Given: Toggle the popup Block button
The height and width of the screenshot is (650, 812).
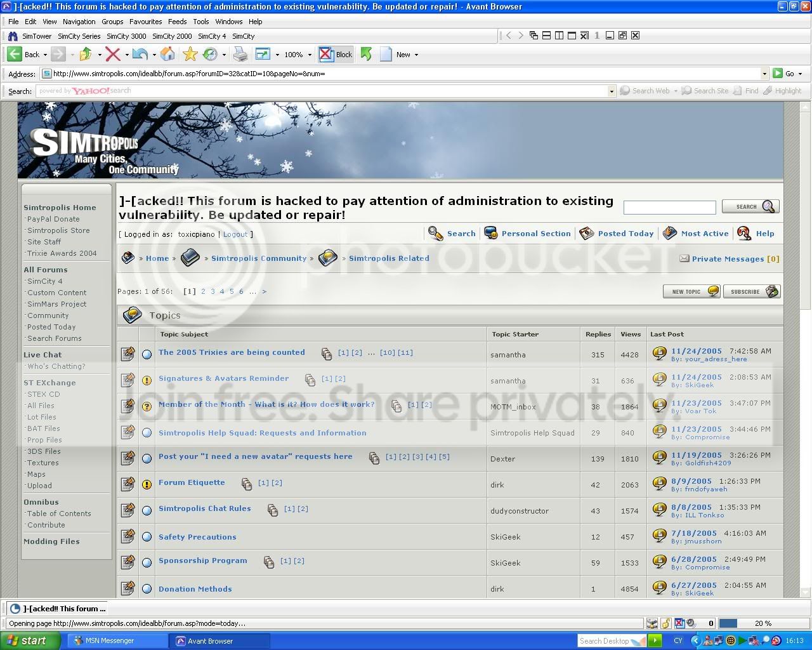Looking at the screenshot, I should [x=336, y=55].
